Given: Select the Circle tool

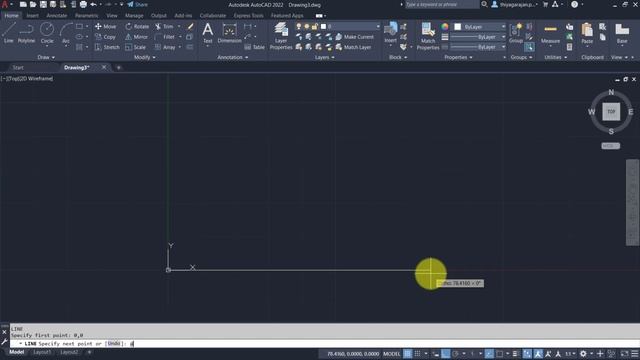Looking at the screenshot, I should (x=47, y=33).
